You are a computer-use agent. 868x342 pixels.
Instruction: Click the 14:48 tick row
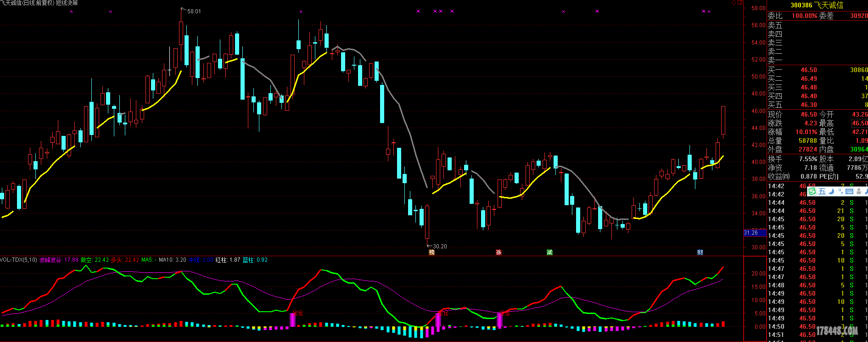point(818,286)
